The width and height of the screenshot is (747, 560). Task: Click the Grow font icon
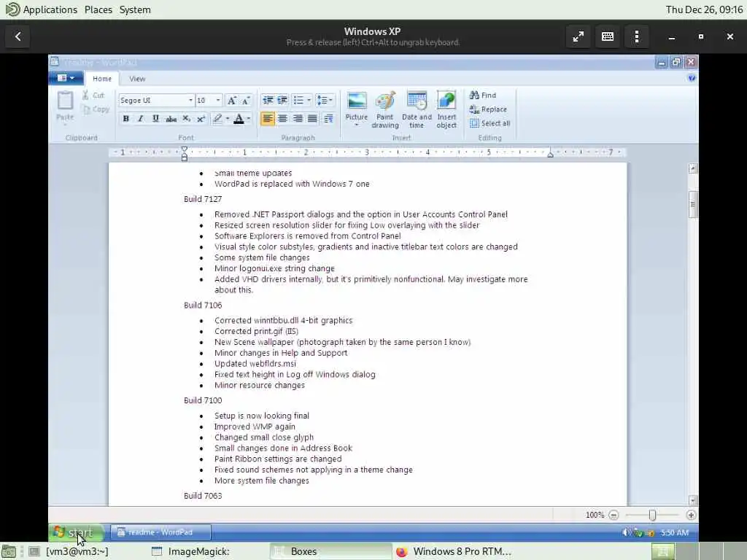pos(231,101)
